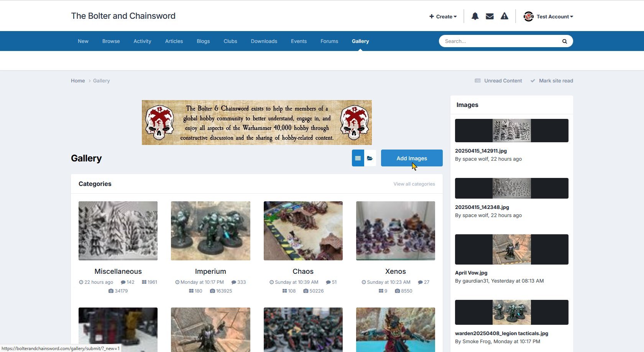The width and height of the screenshot is (644, 352).
Task: Click the search magnifier icon
Action: click(564, 41)
